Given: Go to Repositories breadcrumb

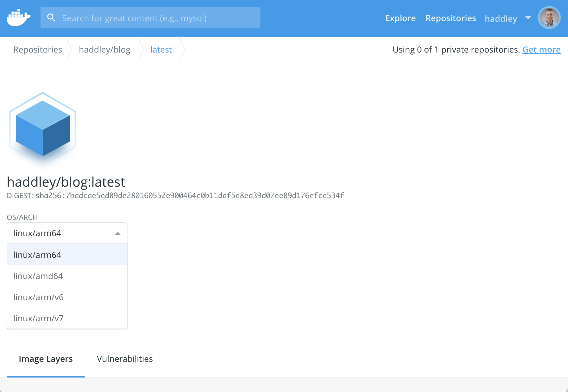Looking at the screenshot, I should [38, 50].
